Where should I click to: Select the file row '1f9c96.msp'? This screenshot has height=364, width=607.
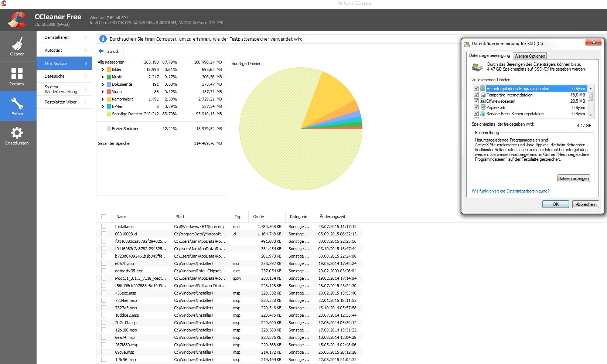[x=229, y=360]
